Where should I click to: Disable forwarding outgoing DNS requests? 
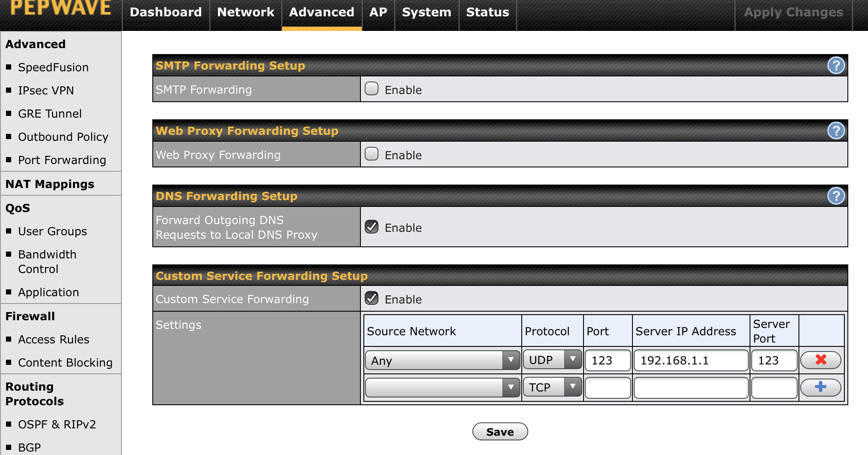point(371,227)
